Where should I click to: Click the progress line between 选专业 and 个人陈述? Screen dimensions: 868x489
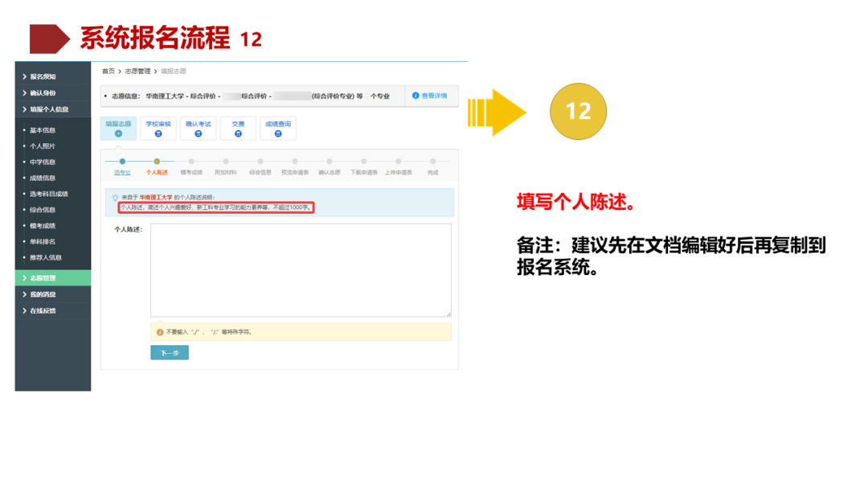coord(140,162)
